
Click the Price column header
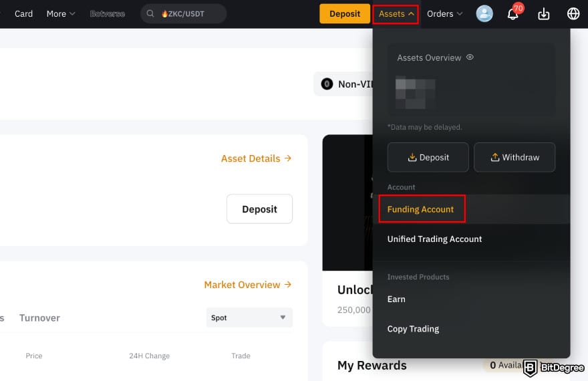[34, 356]
